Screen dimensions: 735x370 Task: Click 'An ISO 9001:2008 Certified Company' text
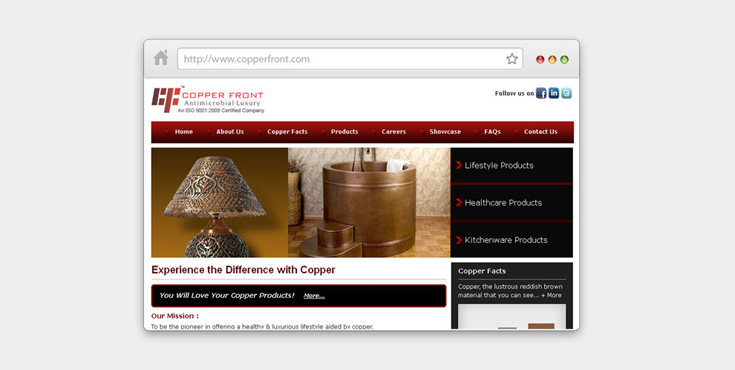pyautogui.click(x=221, y=111)
